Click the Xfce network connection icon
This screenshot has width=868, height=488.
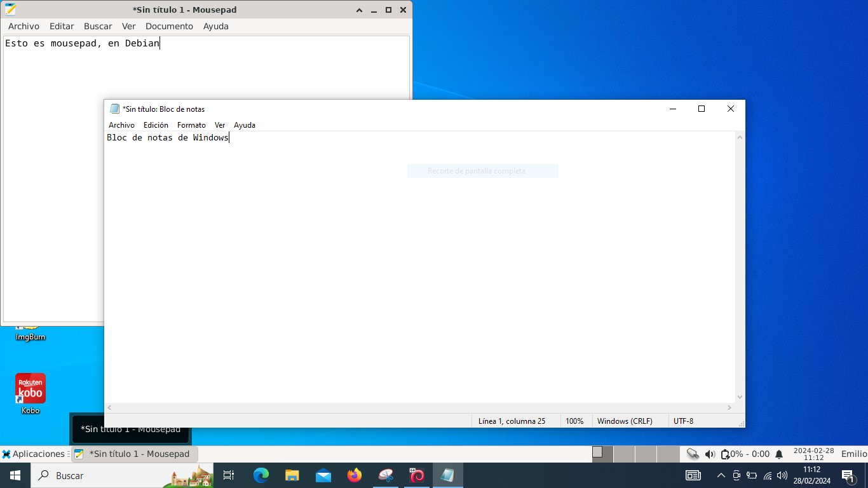click(x=693, y=454)
